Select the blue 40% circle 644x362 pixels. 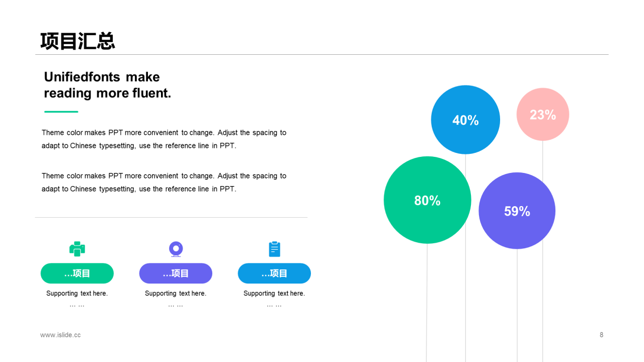coord(465,120)
